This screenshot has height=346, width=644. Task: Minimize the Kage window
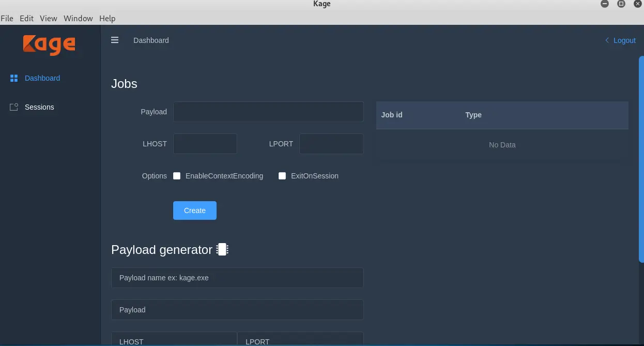(605, 4)
